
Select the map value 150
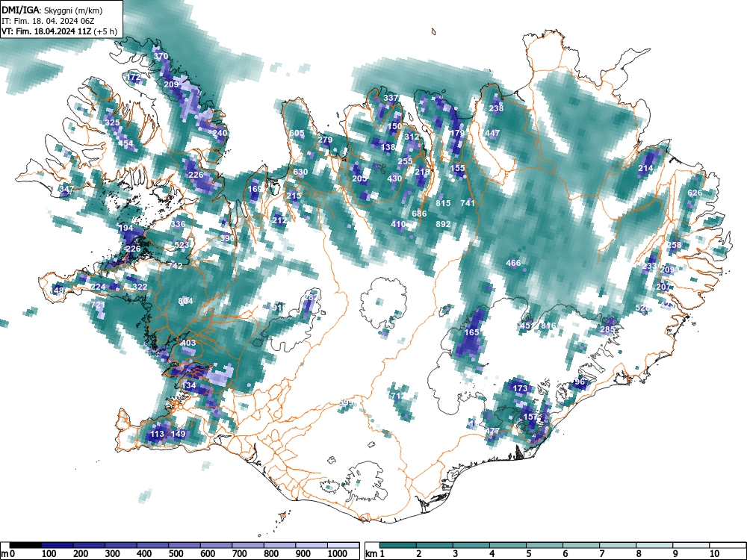(x=394, y=127)
